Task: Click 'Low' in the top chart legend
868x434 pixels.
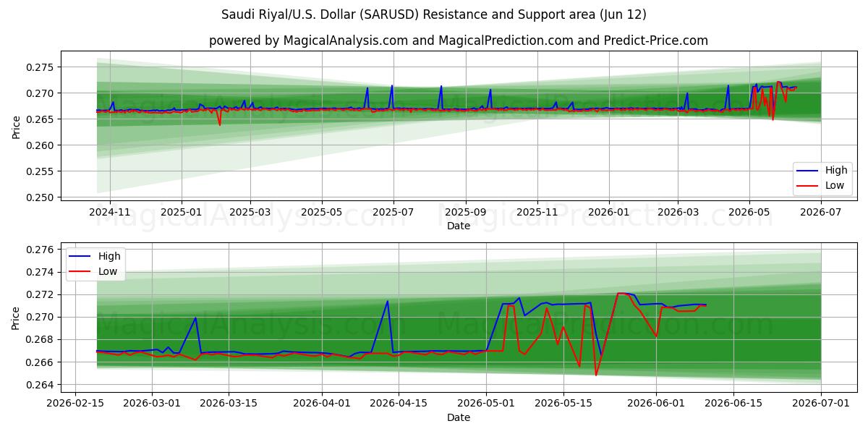Action: [835, 185]
